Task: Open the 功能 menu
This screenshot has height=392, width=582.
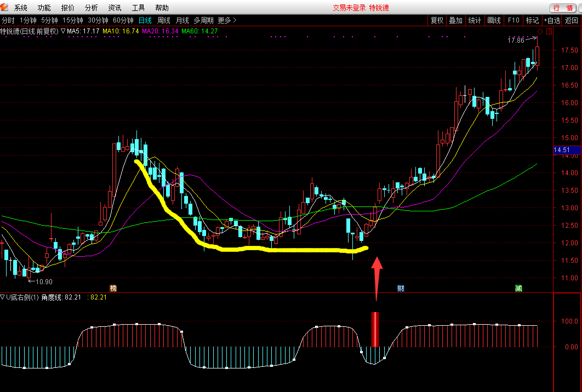Action: click(x=44, y=8)
